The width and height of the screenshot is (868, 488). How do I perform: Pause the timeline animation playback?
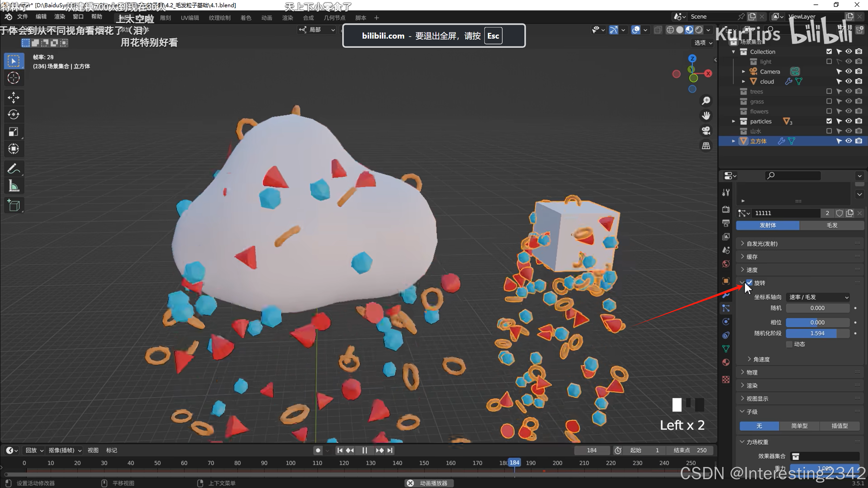pyautogui.click(x=365, y=450)
